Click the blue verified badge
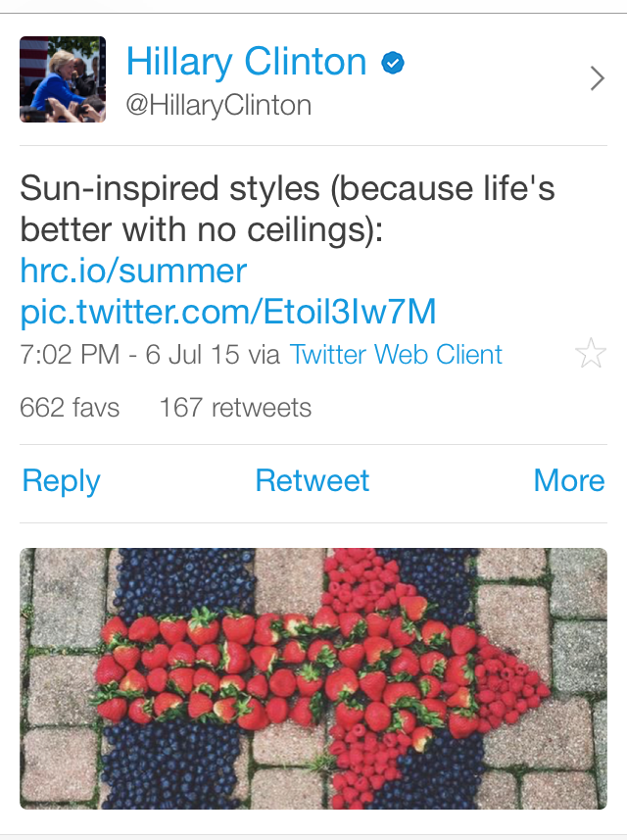The image size is (627, 840). coord(394,64)
